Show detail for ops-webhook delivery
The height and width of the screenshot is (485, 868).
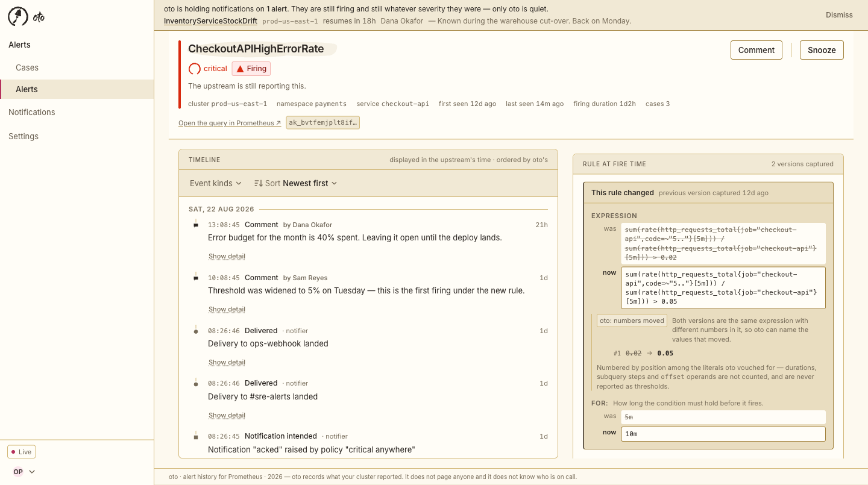[x=227, y=362]
